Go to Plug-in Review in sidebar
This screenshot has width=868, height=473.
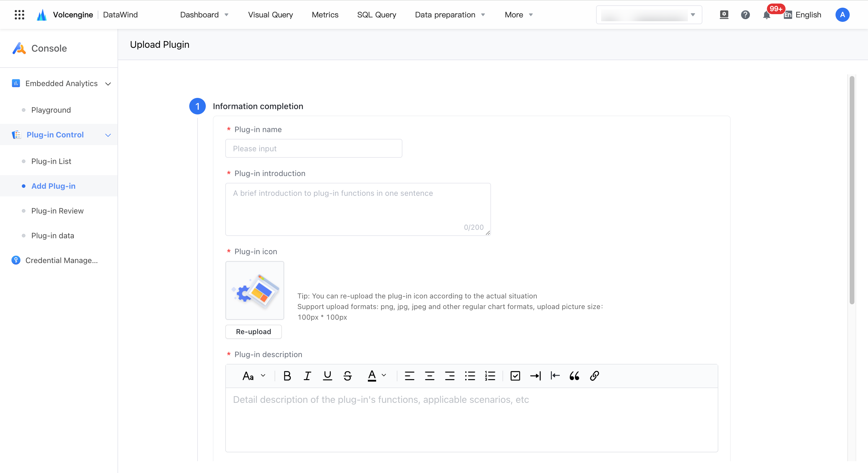click(x=57, y=211)
